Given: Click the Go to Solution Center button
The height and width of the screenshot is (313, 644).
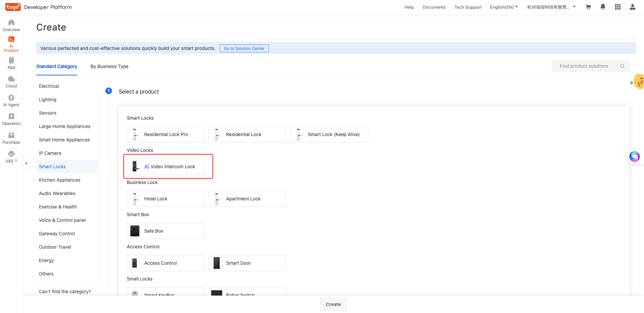Looking at the screenshot, I should coord(244,49).
